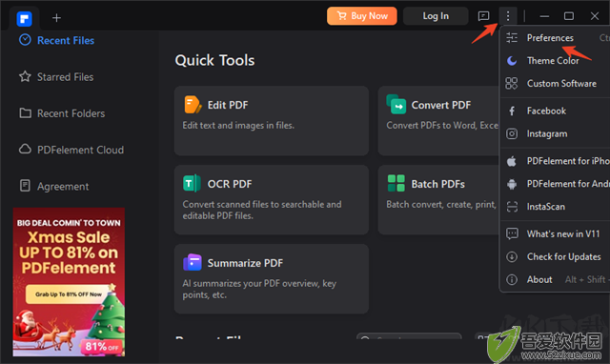Screen dimensions: 610x364
Task: Open a new tab with the plus icon
Action: click(56, 18)
